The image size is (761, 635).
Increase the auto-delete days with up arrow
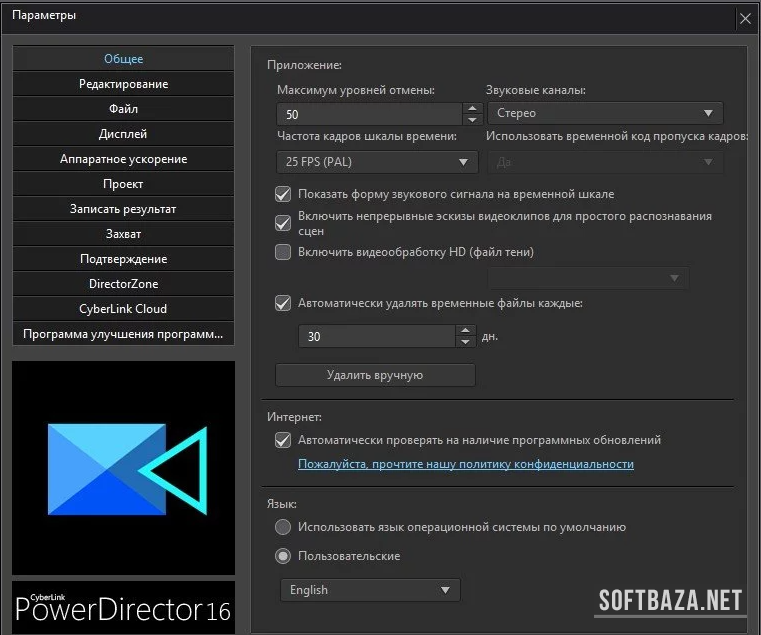click(x=464, y=331)
